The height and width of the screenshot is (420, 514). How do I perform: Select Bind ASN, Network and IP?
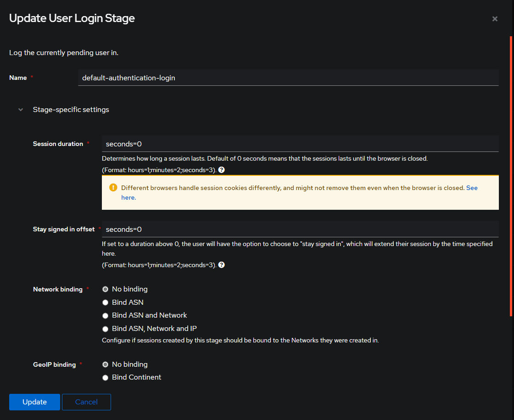(106, 329)
